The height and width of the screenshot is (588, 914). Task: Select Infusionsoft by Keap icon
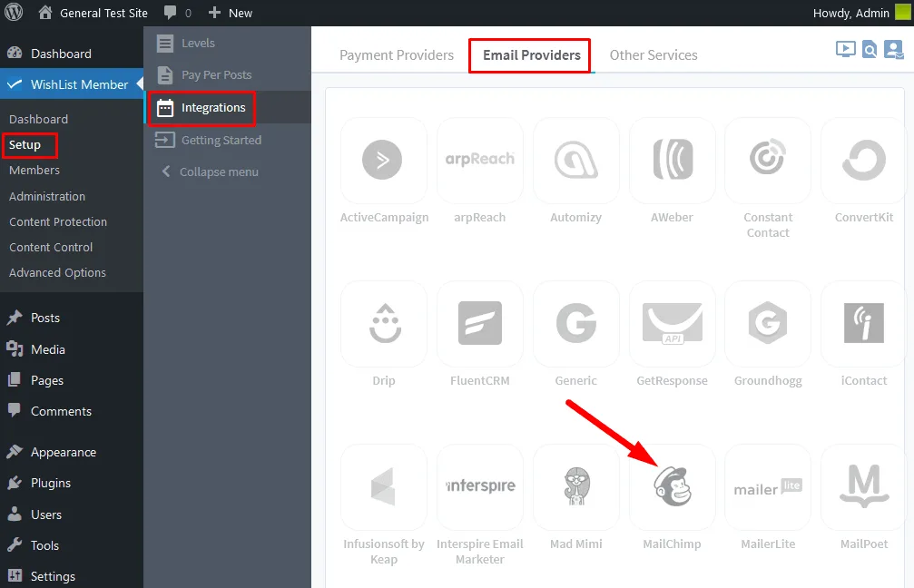pos(383,486)
